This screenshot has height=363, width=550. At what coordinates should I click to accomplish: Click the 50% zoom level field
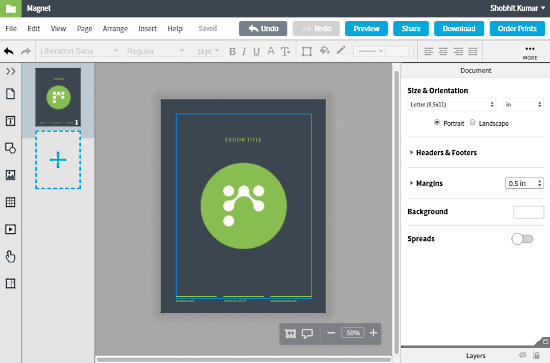(353, 333)
